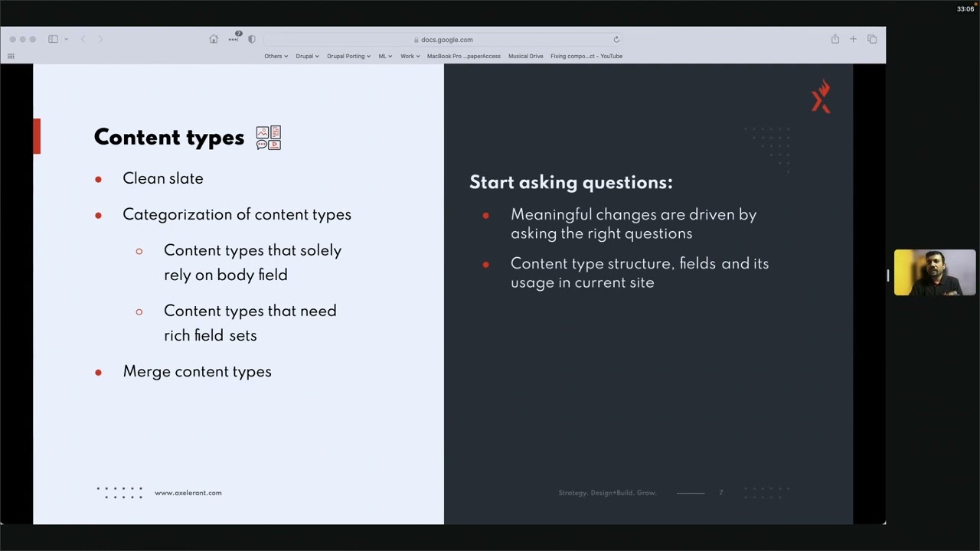The width and height of the screenshot is (980, 551).
Task: Open the bookmarks grid icon
Action: tap(11, 56)
